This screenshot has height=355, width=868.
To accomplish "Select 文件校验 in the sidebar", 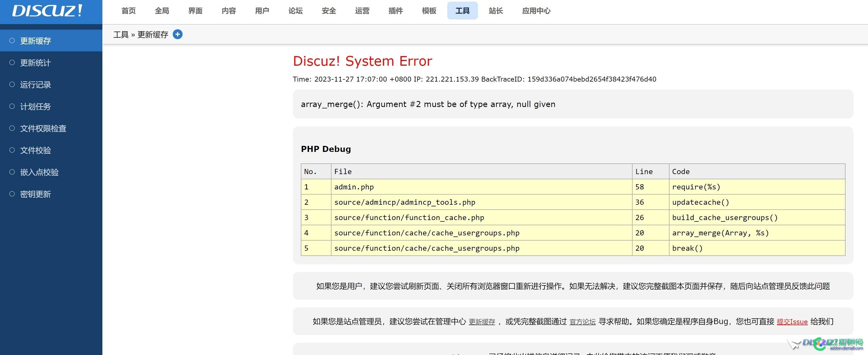I will [x=51, y=150].
